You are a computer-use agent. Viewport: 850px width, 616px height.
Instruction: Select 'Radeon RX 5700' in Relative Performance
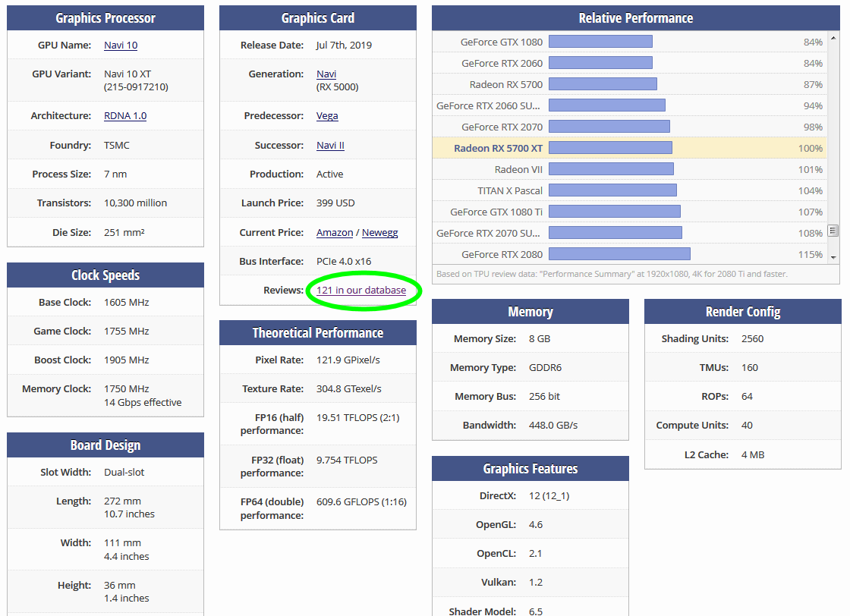pos(505,84)
